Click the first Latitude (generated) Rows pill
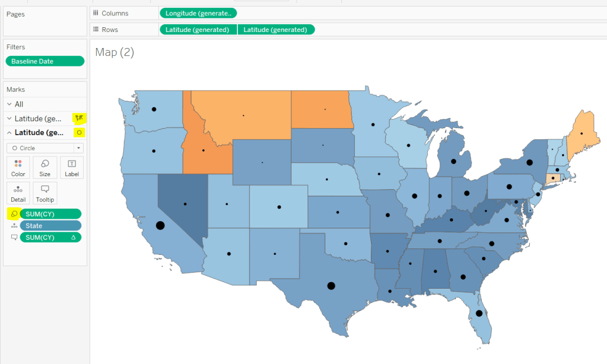Image resolution: width=607 pixels, height=364 pixels. [198, 30]
